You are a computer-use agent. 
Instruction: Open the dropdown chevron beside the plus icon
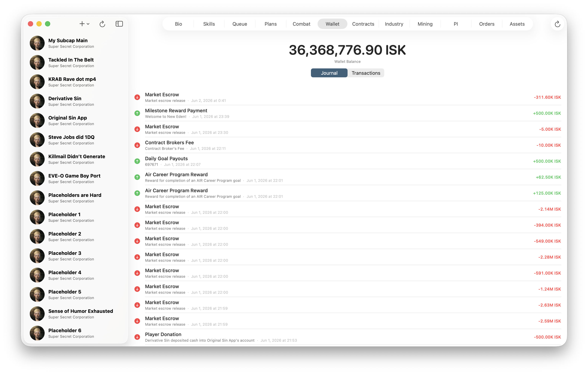pos(88,24)
